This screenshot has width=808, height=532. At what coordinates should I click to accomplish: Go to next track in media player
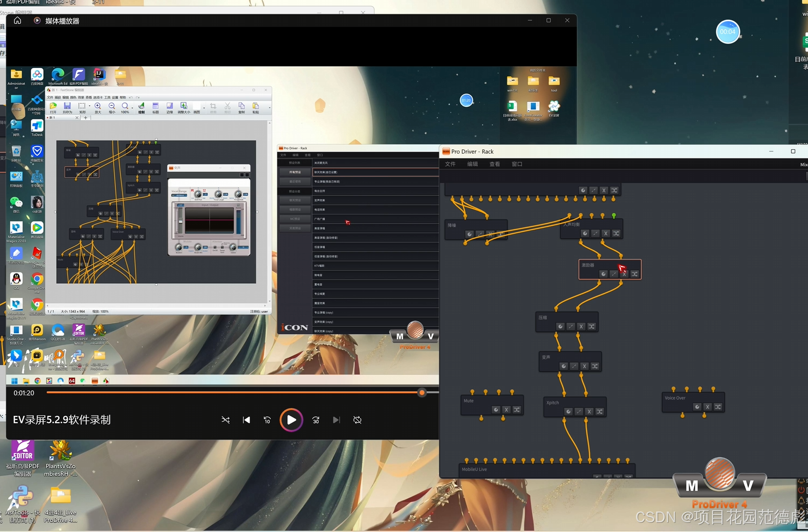(336, 420)
